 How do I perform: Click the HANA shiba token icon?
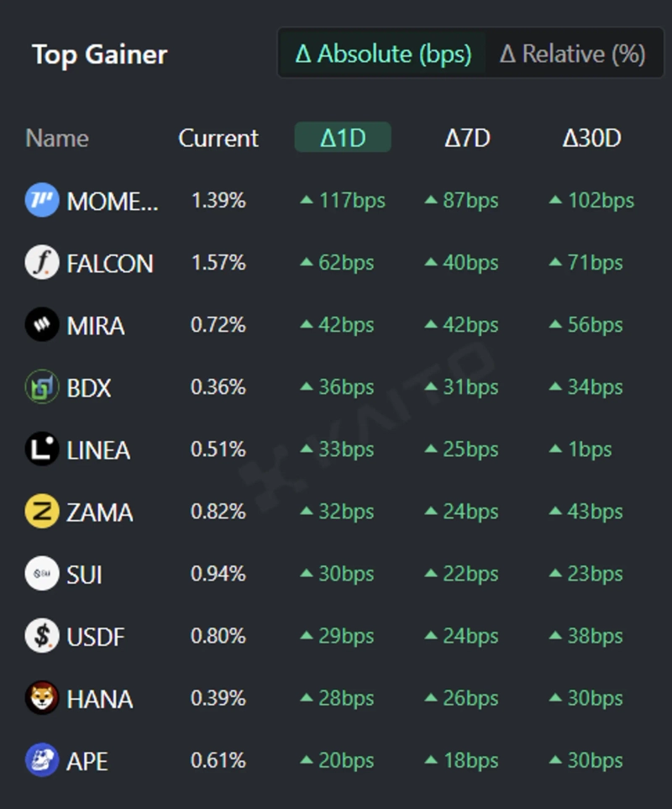click(x=42, y=698)
